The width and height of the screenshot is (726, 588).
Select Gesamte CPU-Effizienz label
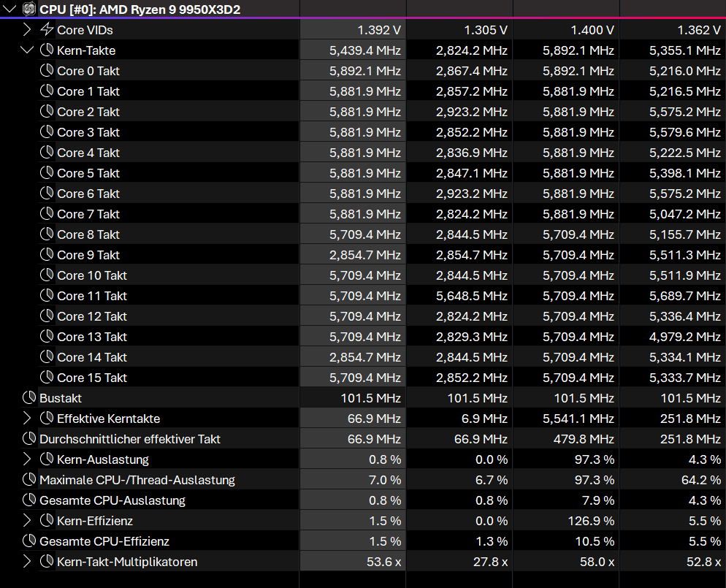[104, 541]
